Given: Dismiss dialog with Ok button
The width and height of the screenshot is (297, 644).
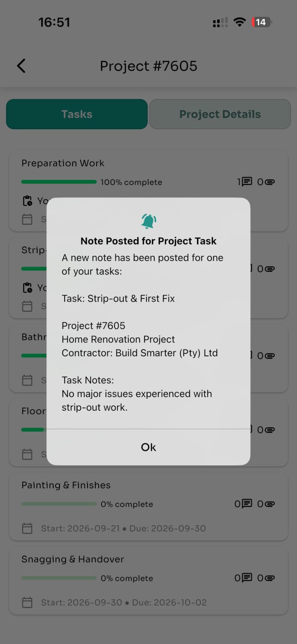Looking at the screenshot, I should tap(148, 447).
